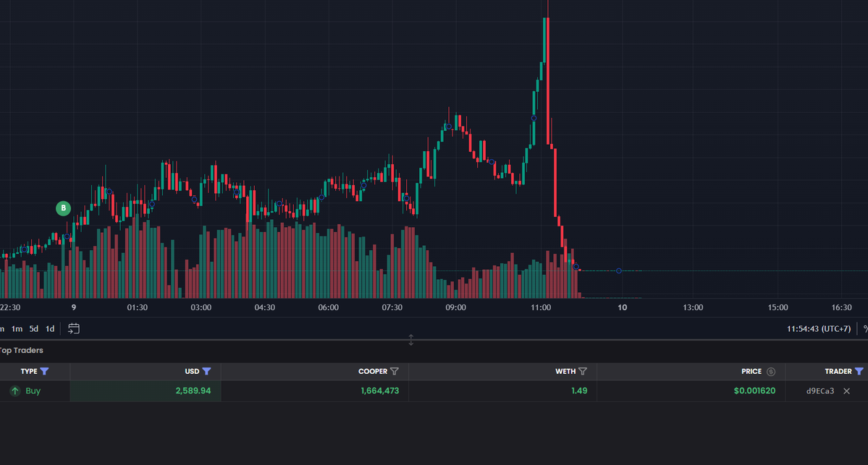The width and height of the screenshot is (868, 465).
Task: Select the 5d time range button
Action: point(34,329)
